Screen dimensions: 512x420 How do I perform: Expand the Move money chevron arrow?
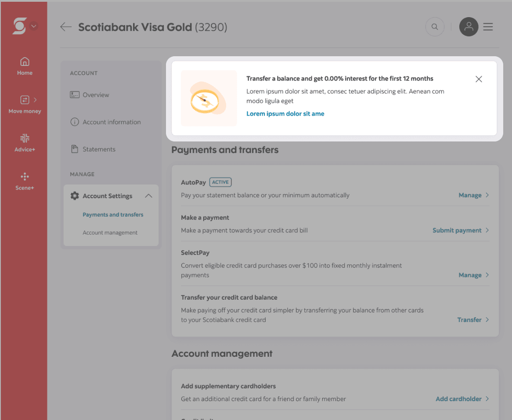[x=35, y=100]
